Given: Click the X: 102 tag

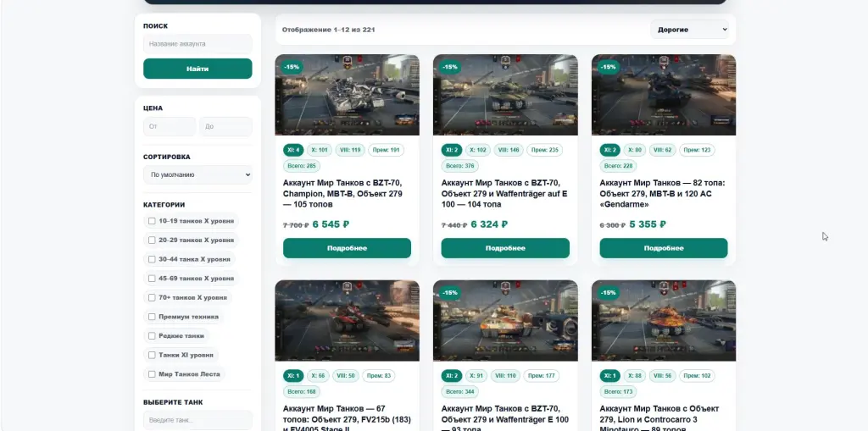Looking at the screenshot, I should [x=478, y=150].
